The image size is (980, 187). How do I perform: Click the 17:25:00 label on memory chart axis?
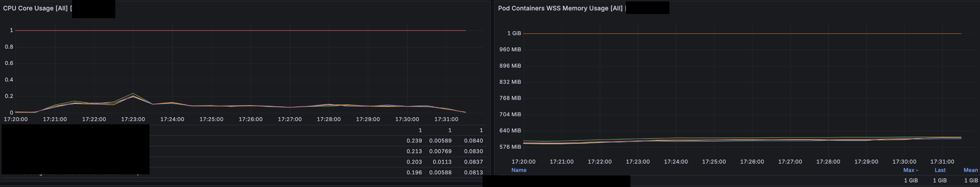tap(714, 162)
